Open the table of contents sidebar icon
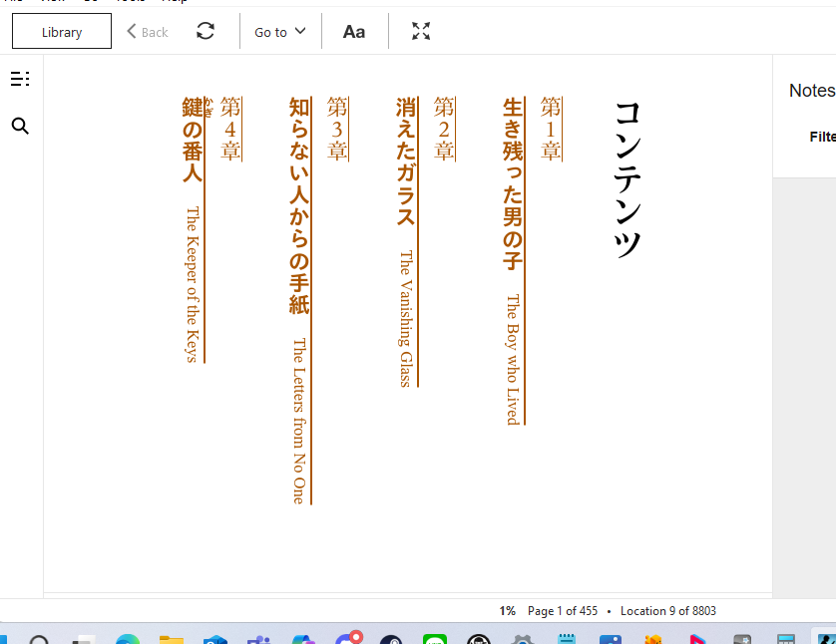Viewport: 836px width, 644px height. (x=20, y=79)
